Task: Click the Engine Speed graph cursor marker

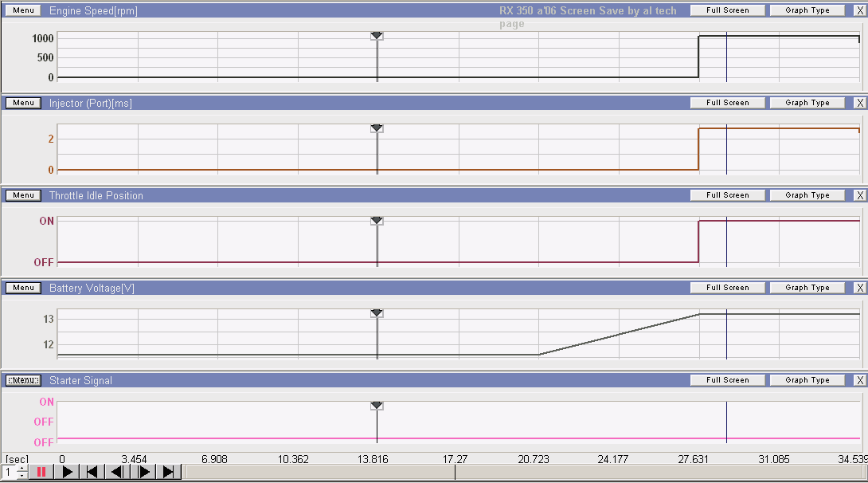Action: 377,36
